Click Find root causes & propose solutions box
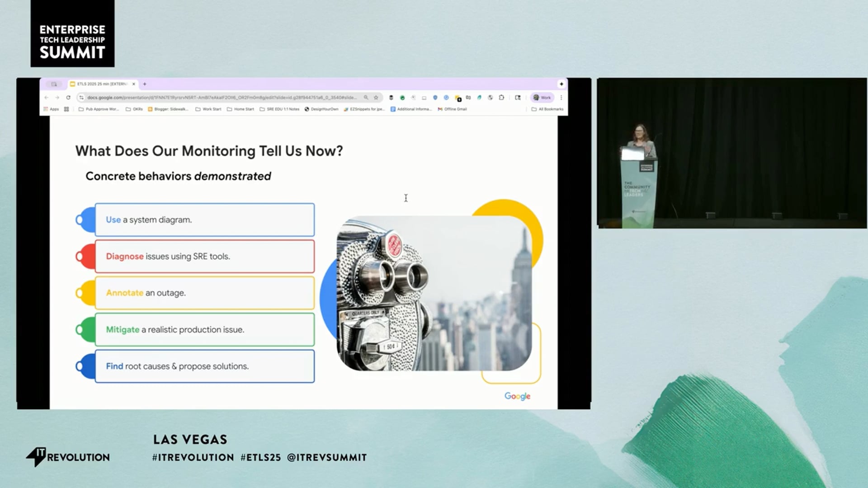 tap(204, 366)
